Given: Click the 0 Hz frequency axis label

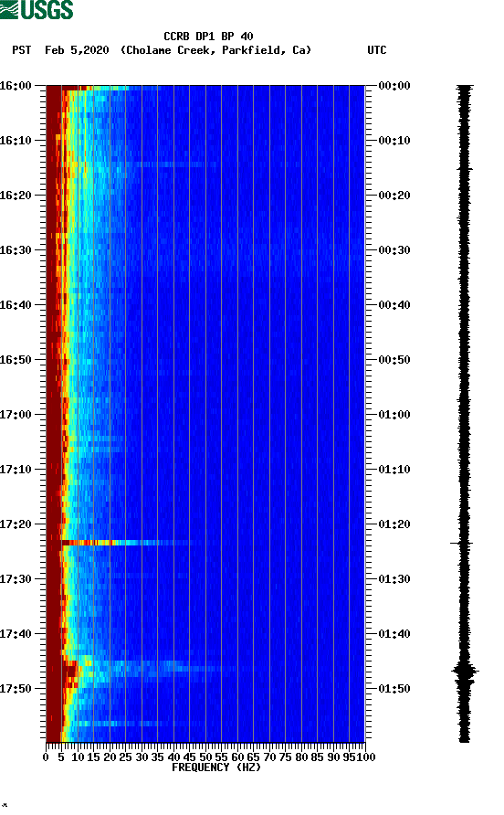Looking at the screenshot, I should pyautogui.click(x=46, y=757).
